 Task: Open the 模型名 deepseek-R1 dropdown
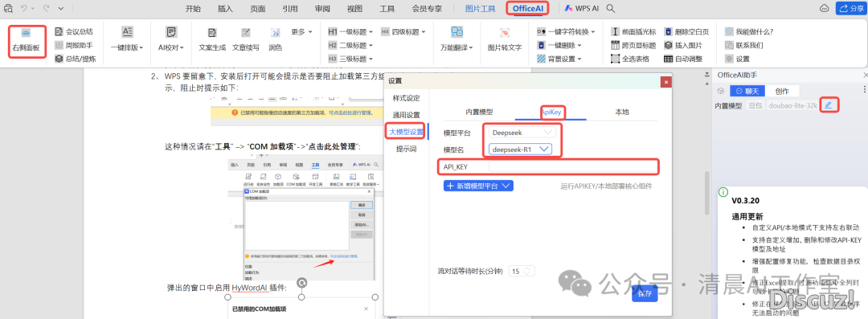tap(521, 149)
